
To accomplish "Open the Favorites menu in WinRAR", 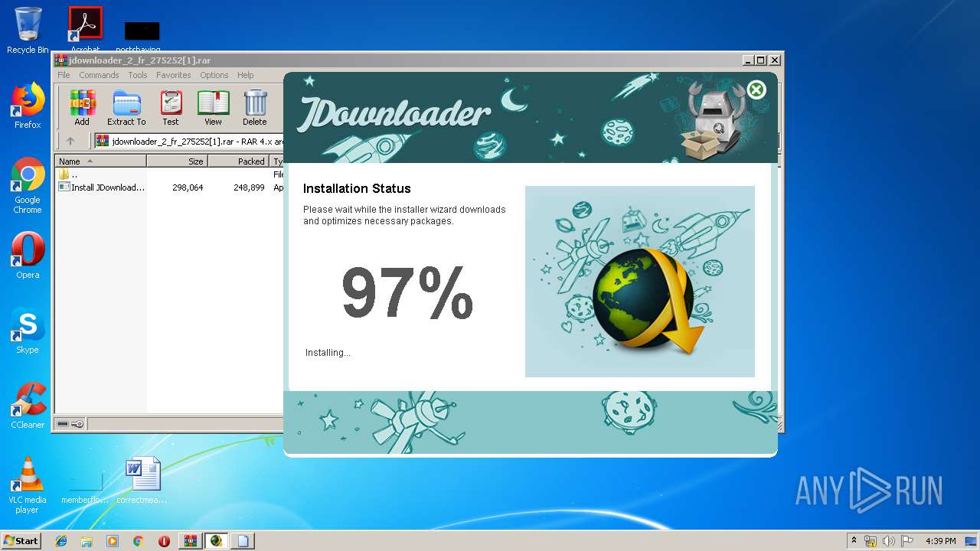I will 174,75.
